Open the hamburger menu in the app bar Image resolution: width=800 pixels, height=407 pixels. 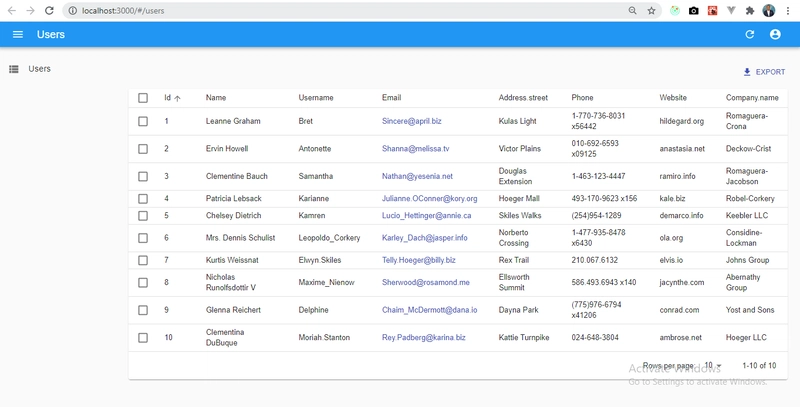click(18, 34)
